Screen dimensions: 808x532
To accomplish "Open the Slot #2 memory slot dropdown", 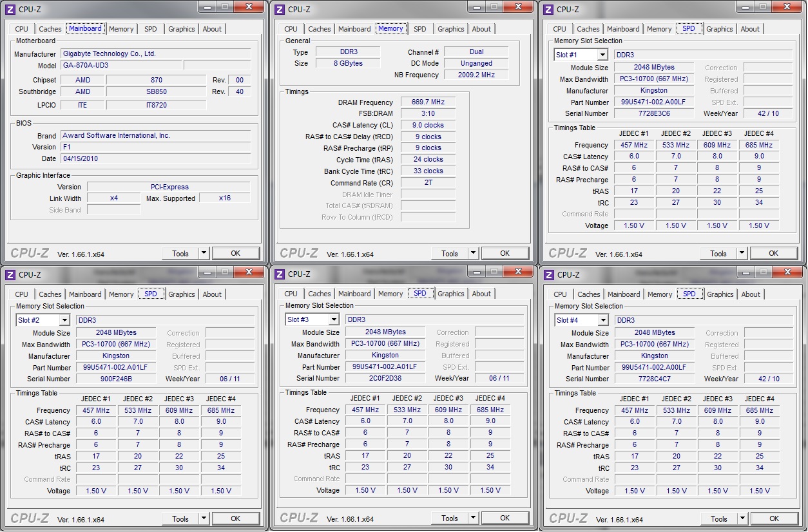I will [64, 320].
